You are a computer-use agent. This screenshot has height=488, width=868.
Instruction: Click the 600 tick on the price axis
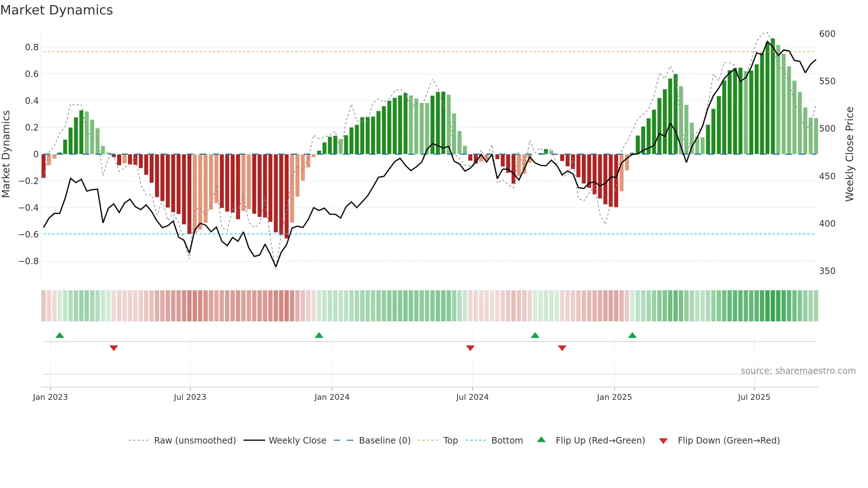pyautogui.click(x=827, y=34)
